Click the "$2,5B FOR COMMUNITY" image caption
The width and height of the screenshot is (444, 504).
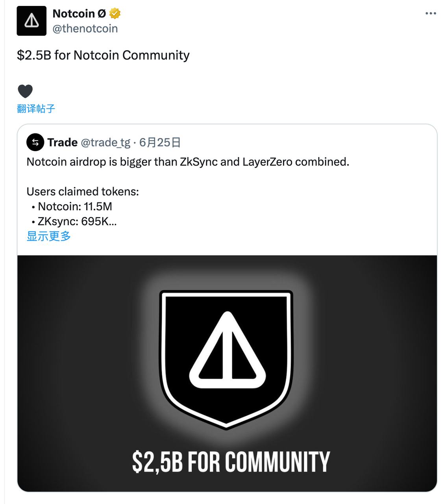[231, 462]
